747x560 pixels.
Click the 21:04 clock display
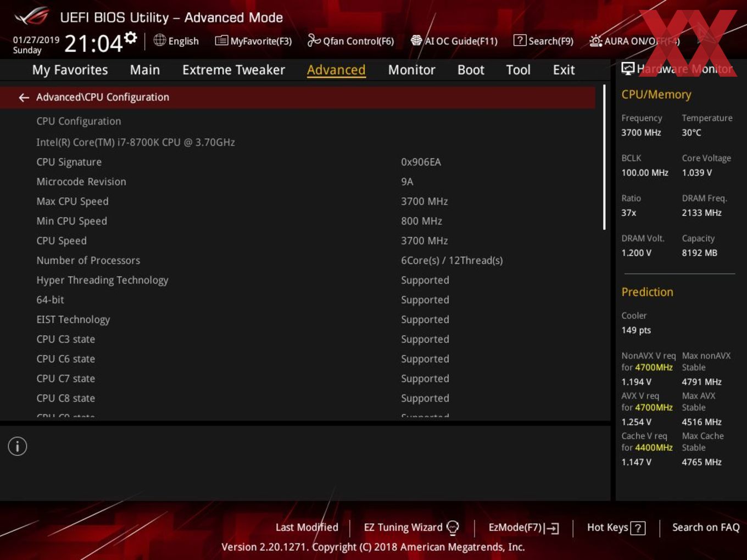tap(93, 43)
